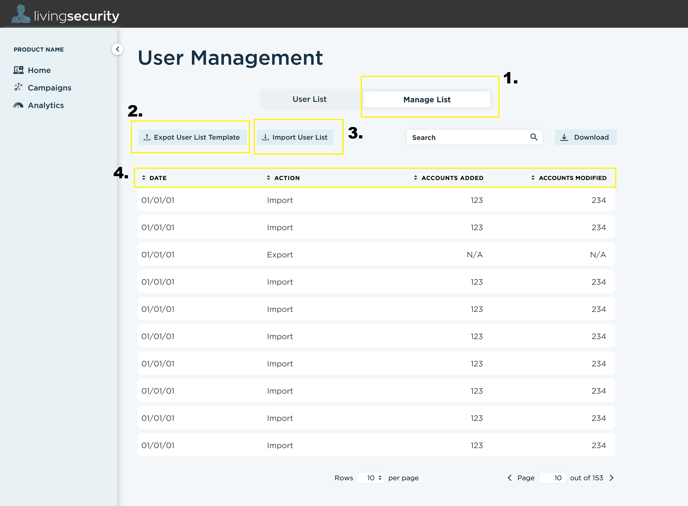The height and width of the screenshot is (506, 688).
Task: Open Home from the sidebar
Action: (x=32, y=70)
